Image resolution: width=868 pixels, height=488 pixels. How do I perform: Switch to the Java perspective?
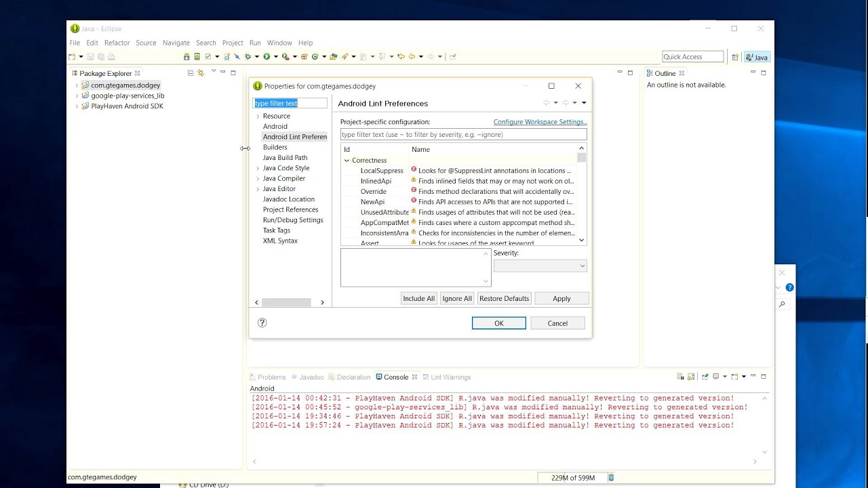(x=757, y=57)
